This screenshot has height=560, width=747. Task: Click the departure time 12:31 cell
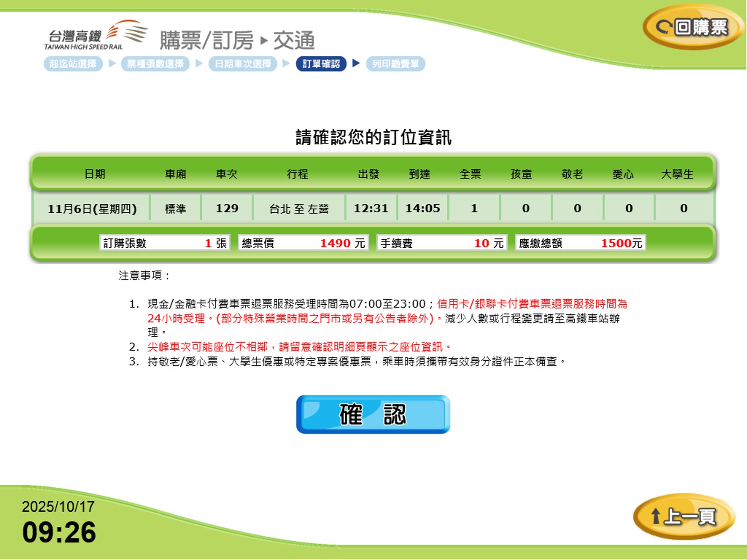(371, 208)
